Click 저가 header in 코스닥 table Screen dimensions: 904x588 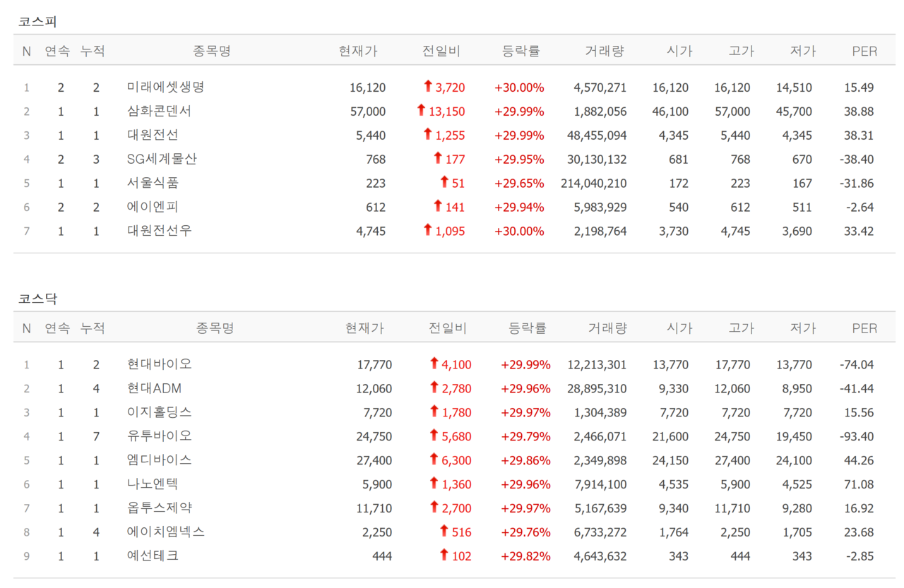point(803,328)
